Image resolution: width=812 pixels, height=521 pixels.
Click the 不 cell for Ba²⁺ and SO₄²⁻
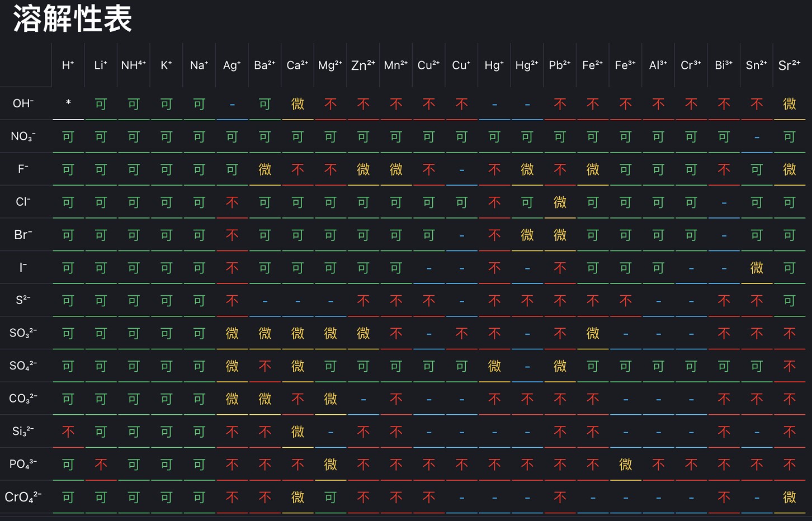pos(265,366)
